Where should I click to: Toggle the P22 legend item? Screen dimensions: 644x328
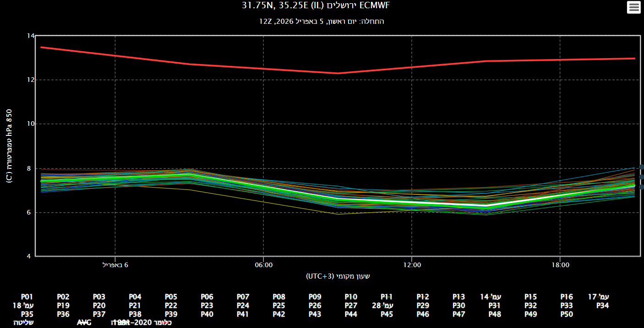pyautogui.click(x=171, y=306)
